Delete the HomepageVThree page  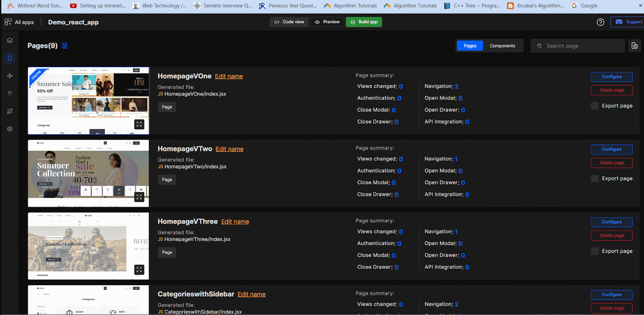(x=611, y=235)
